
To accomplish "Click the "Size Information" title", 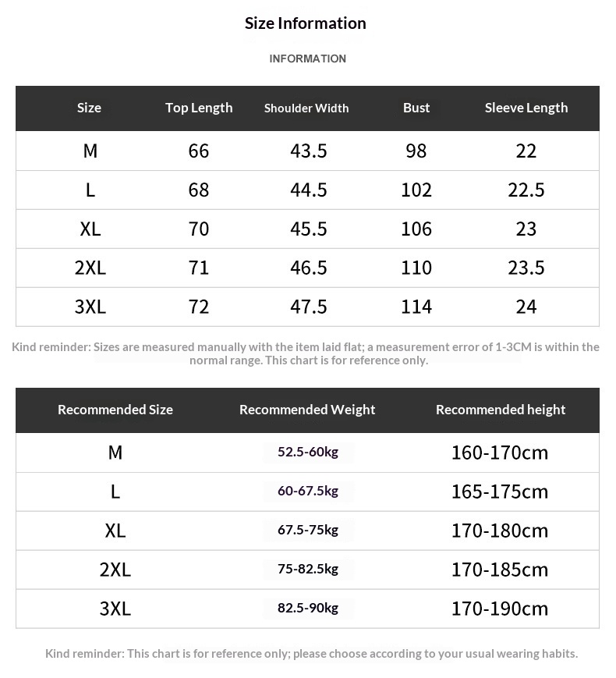I will 306,23.
